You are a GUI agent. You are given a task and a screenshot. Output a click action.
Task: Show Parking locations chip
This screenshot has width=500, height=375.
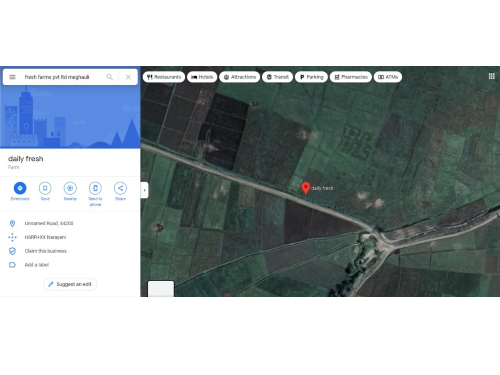point(311,77)
